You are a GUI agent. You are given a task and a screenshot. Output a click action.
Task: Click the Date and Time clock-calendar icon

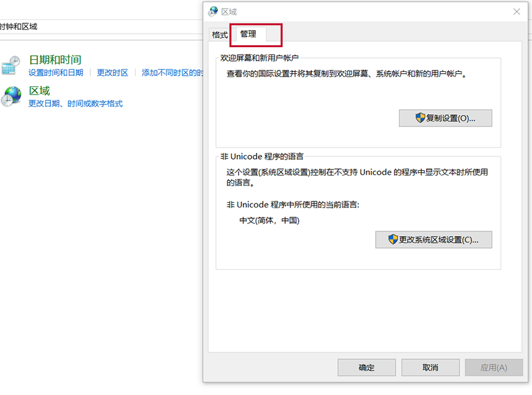(x=11, y=65)
